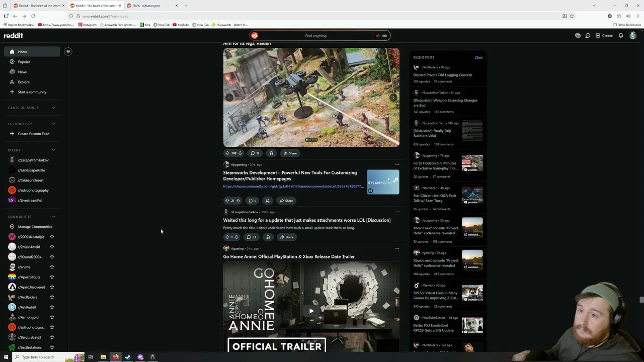Favorite r/ArcRaiders with its star
This screenshot has width=644, height=362.
tap(52, 297)
